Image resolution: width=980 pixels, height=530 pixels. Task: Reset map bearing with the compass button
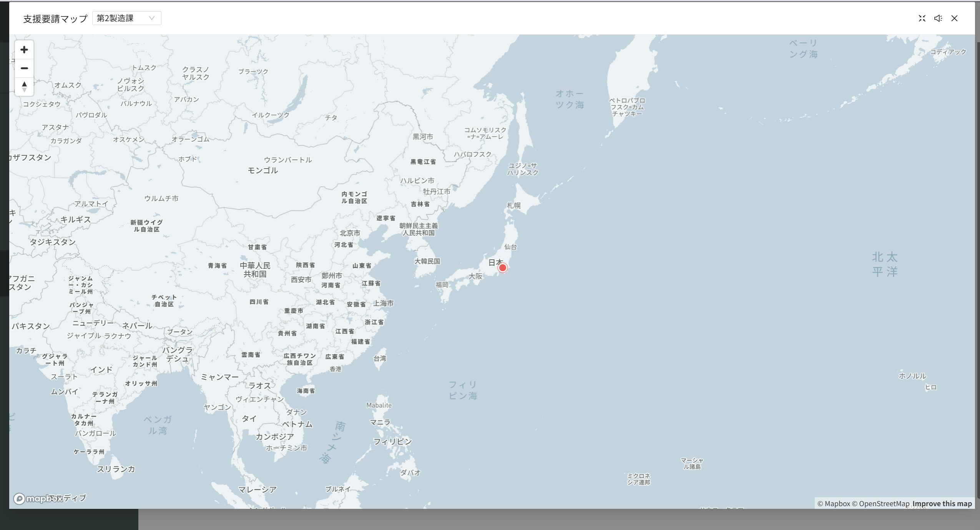tap(24, 87)
